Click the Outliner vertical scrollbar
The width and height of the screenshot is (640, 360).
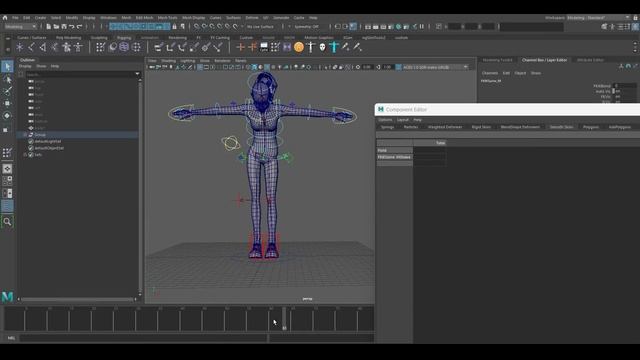tap(140, 186)
